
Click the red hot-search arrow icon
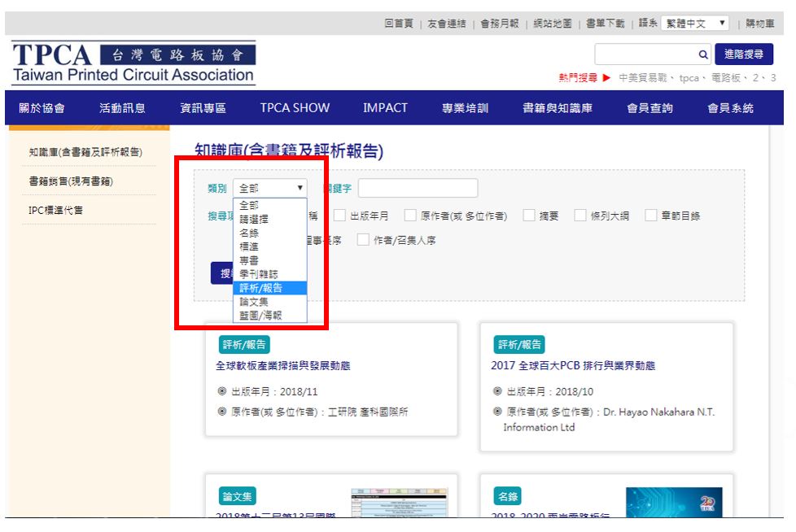606,77
